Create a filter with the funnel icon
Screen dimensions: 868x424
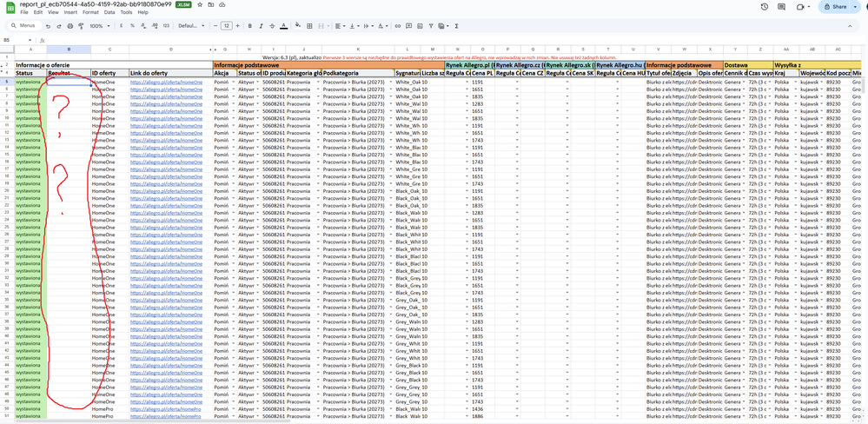[431, 26]
